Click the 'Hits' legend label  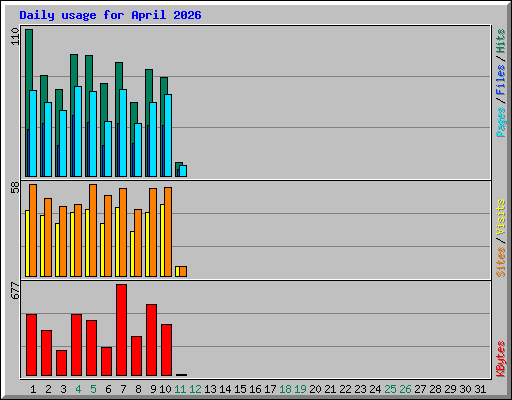click(501, 41)
